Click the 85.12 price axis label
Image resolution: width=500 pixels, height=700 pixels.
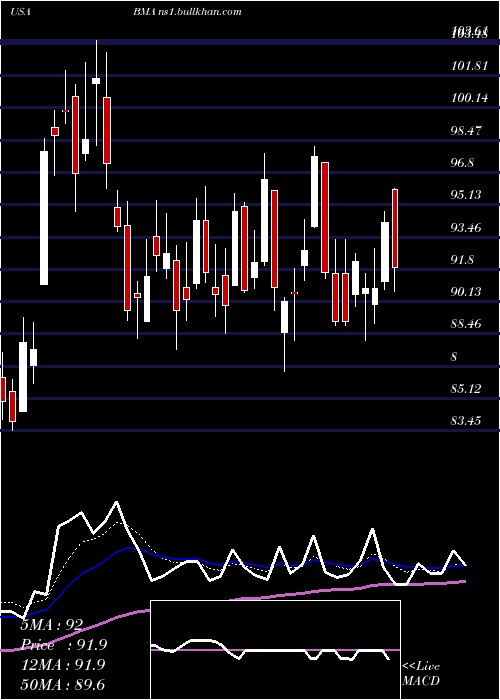[467, 389]
